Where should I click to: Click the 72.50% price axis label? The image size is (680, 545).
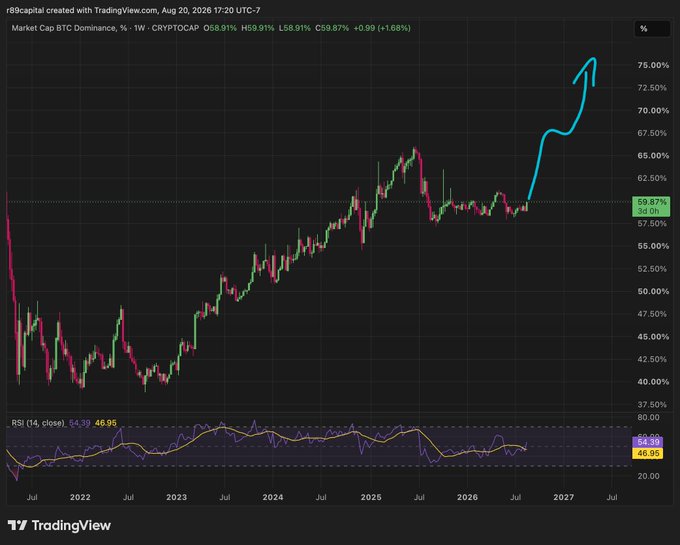[652, 88]
